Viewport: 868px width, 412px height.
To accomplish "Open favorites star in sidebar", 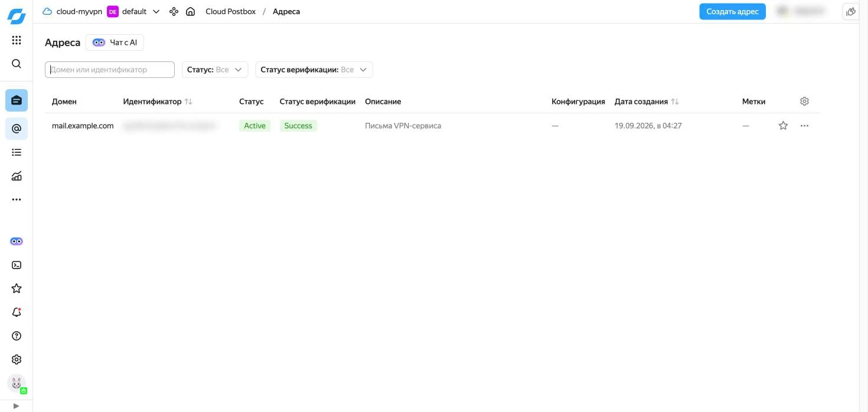I will tap(17, 289).
